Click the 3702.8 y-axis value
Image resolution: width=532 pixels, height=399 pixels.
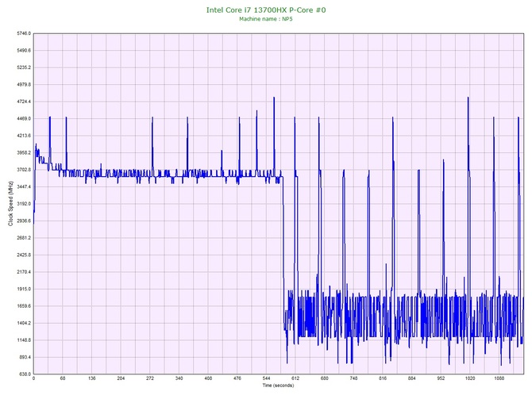point(24,170)
